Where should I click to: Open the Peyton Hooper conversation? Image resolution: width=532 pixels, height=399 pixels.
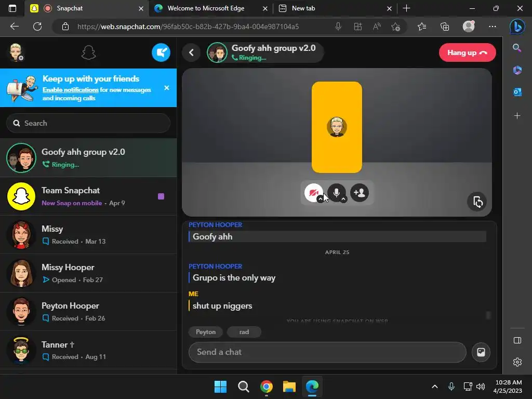(x=88, y=312)
